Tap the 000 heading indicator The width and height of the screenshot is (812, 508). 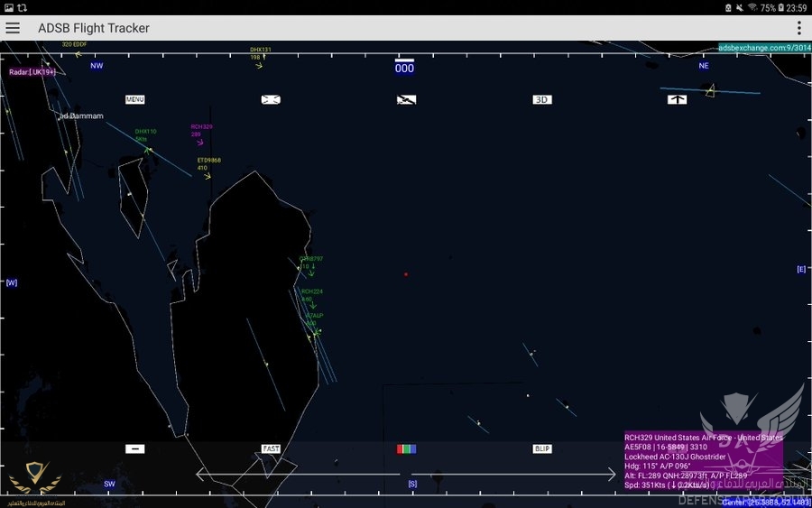pos(404,68)
